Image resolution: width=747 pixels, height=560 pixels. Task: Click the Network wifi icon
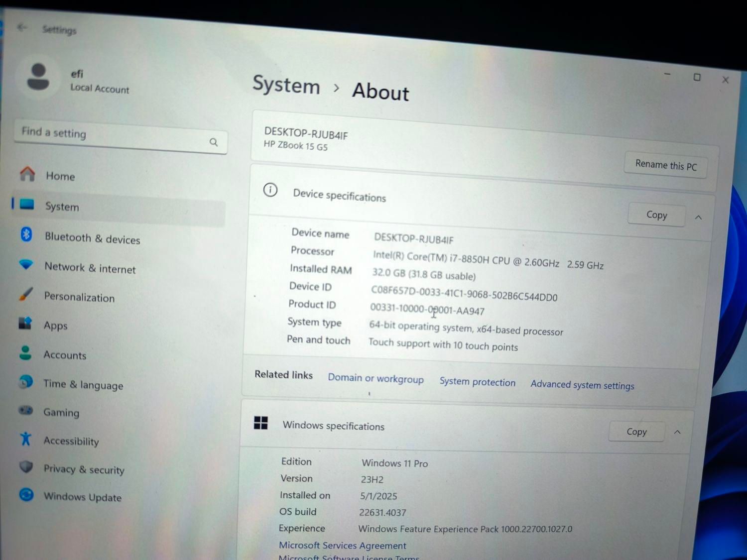(x=26, y=264)
